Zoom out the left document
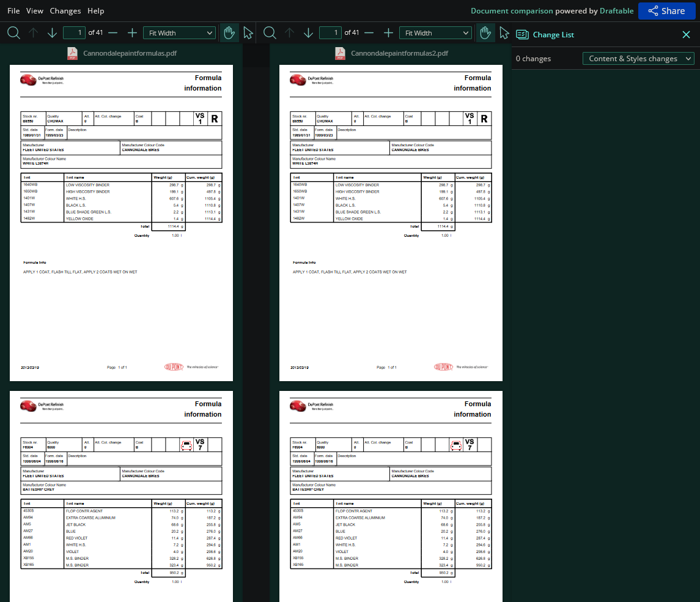The image size is (700, 602). 113,32
